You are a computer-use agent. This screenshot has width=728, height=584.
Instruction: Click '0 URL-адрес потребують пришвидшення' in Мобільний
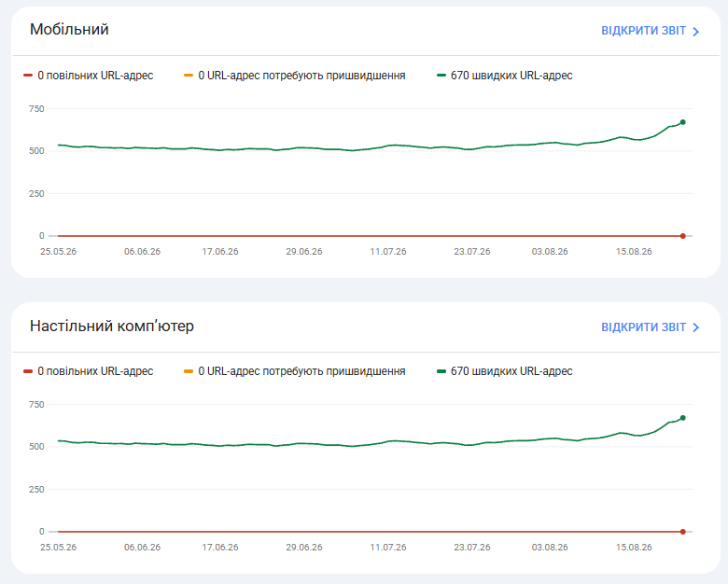click(x=301, y=76)
